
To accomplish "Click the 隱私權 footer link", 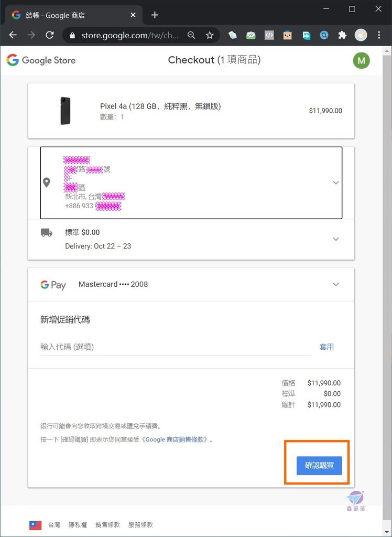I will click(x=78, y=524).
